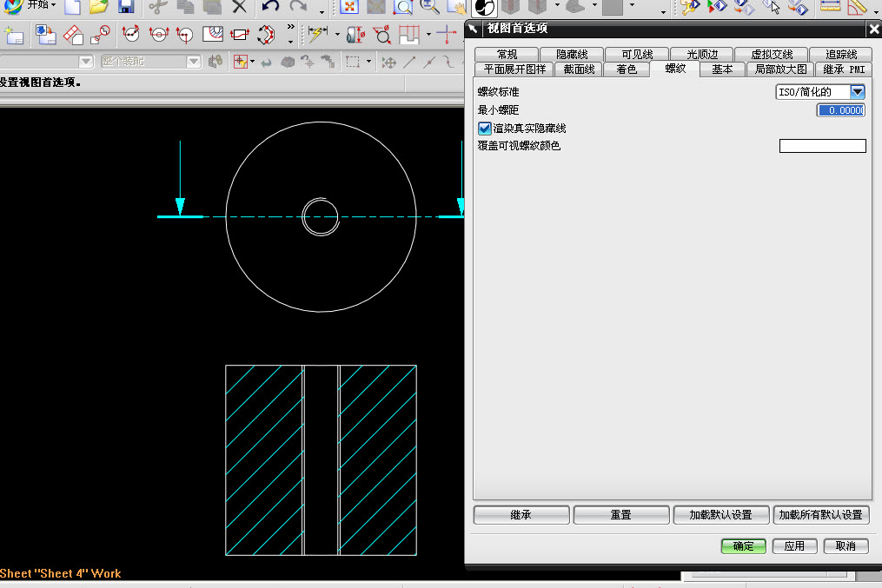The image size is (882, 588).
Task: Redo the last undone action
Action: point(298,7)
